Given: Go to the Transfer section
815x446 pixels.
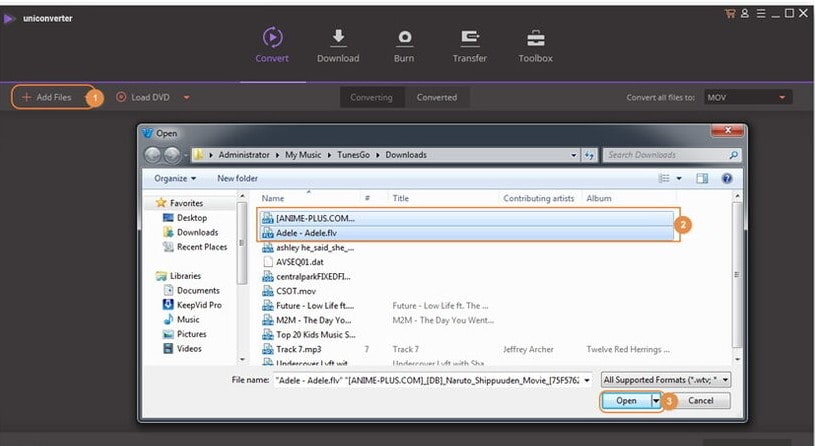Looking at the screenshot, I should 469,45.
